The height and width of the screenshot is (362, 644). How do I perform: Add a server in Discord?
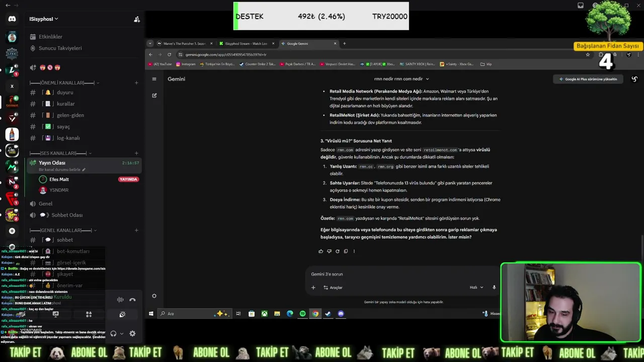(x=12, y=231)
